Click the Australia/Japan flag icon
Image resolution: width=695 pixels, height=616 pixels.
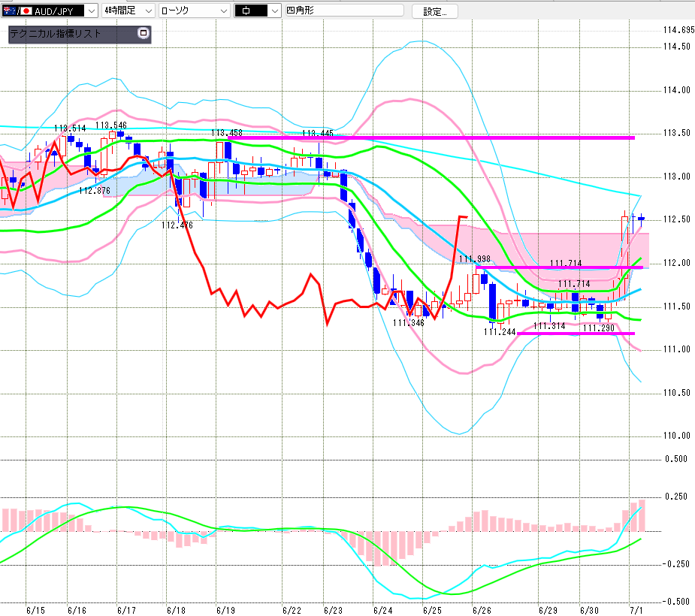click(17, 11)
